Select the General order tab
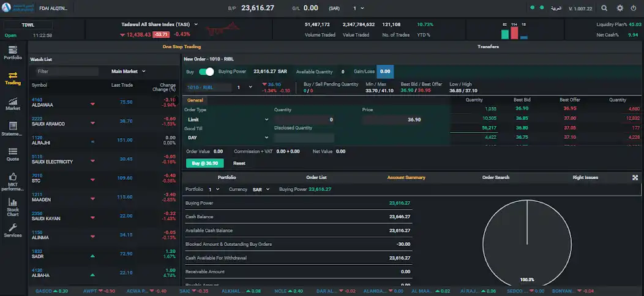This screenshot has height=296, width=644. tap(195, 100)
